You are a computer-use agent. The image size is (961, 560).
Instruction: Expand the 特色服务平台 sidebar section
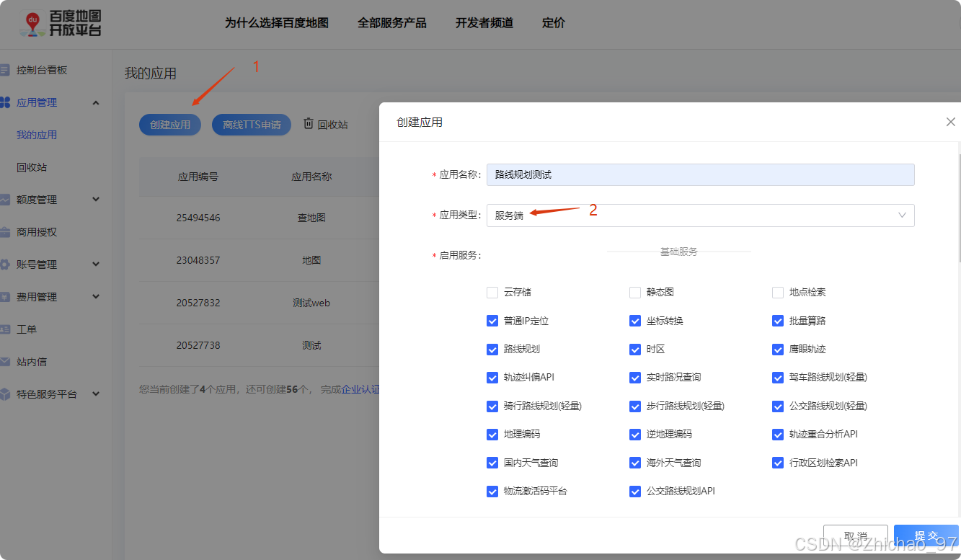pos(96,394)
